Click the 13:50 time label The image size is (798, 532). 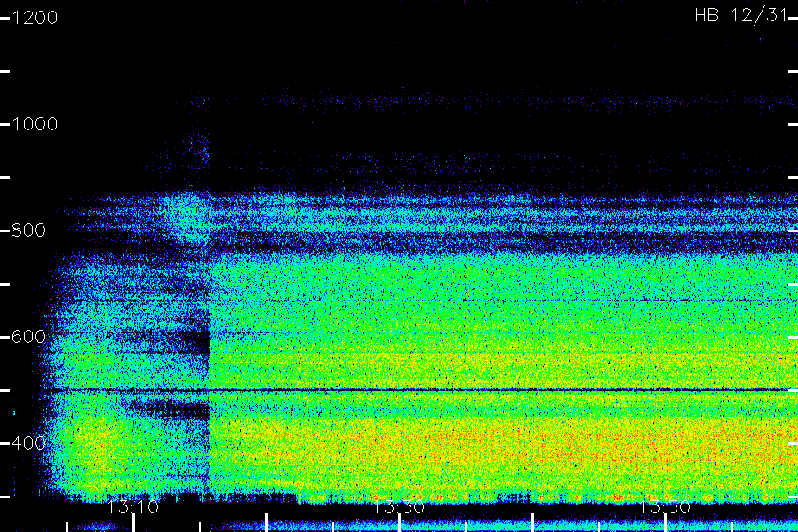click(665, 507)
